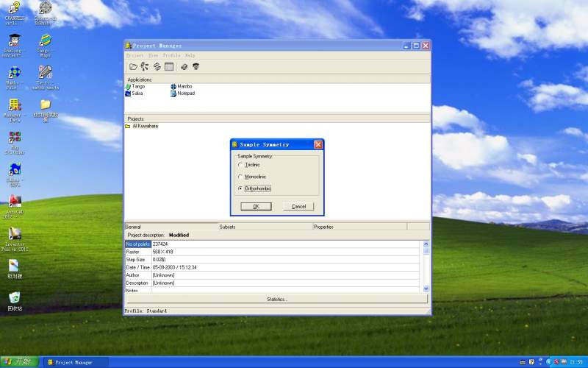Screen dimensions: 588x368
Task: Click the table columns toolbar icon
Action: (169, 67)
